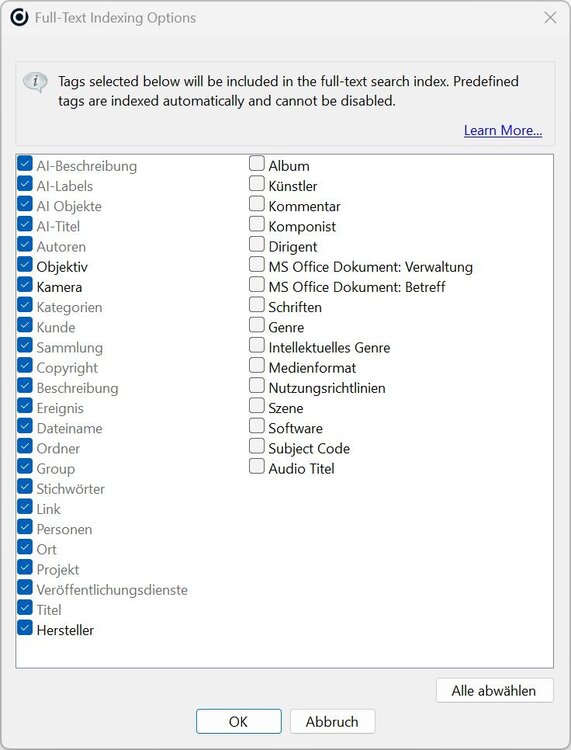Confirm with the OK button

[x=239, y=721]
